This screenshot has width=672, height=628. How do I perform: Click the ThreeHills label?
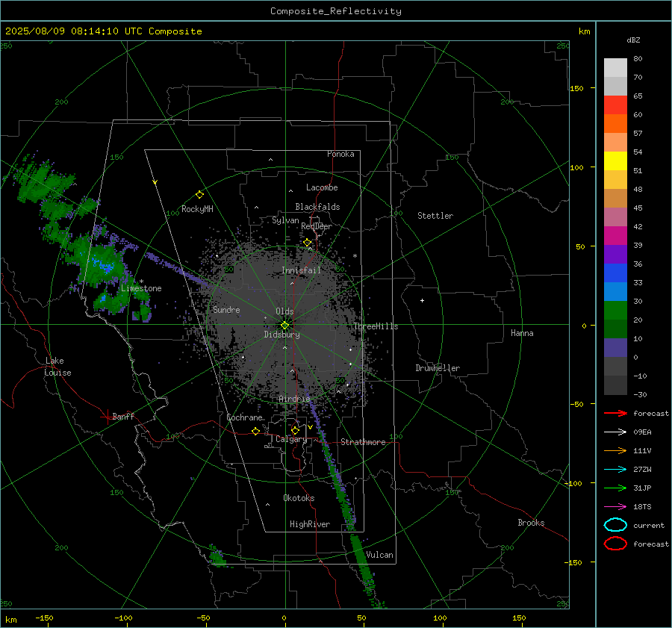[x=376, y=326]
